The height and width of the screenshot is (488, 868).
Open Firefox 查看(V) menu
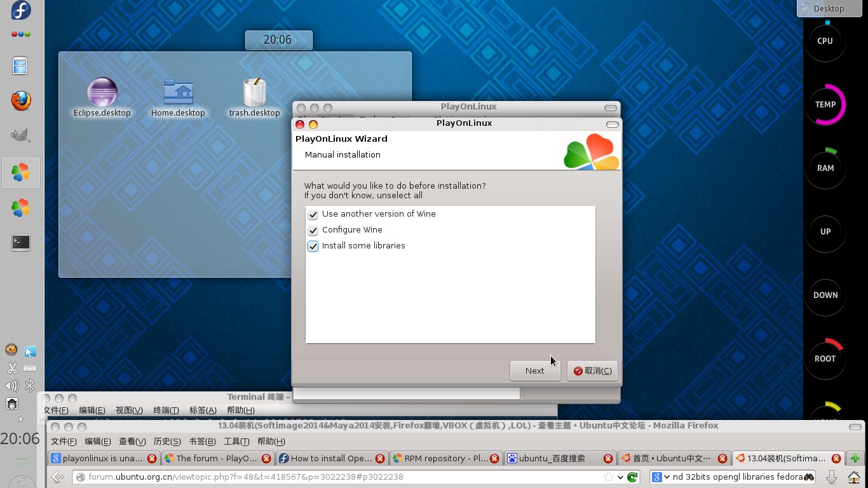coord(132,441)
